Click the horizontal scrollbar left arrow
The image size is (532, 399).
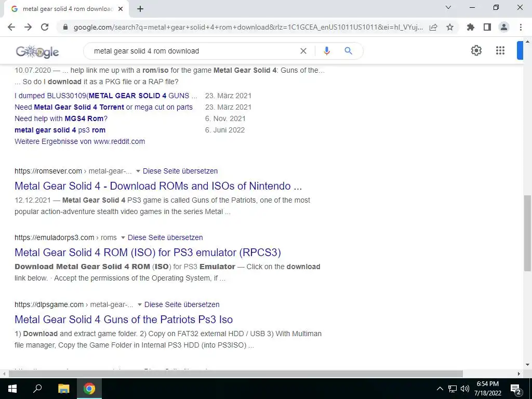[x=4, y=374]
